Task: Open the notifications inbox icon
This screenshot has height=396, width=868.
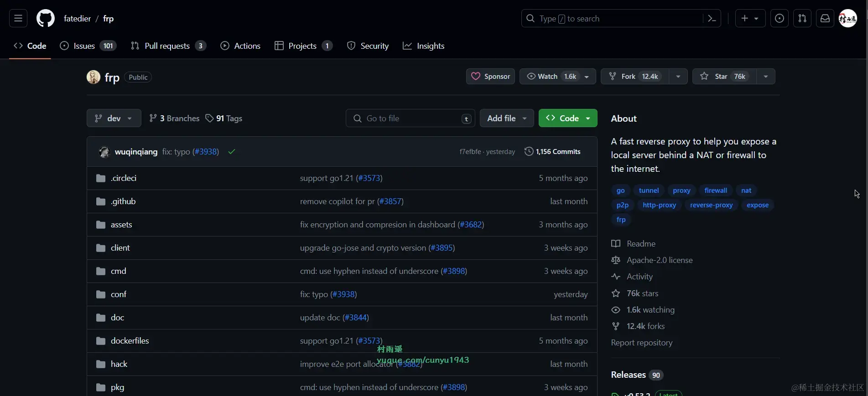Action: click(825, 19)
